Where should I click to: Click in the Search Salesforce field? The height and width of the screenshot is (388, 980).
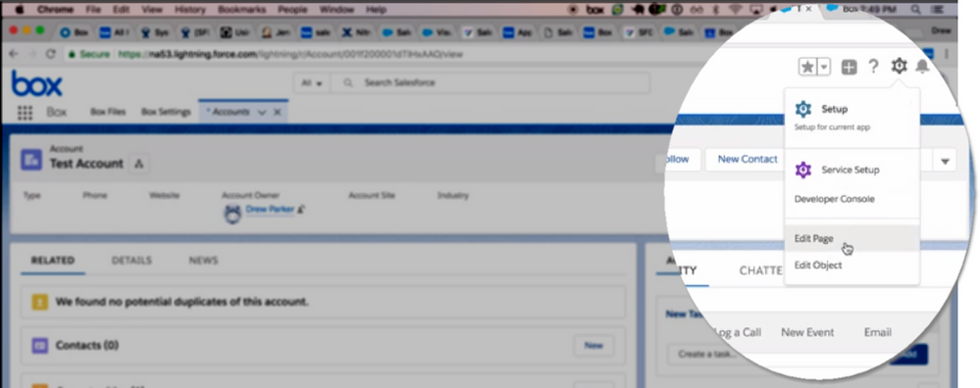490,83
